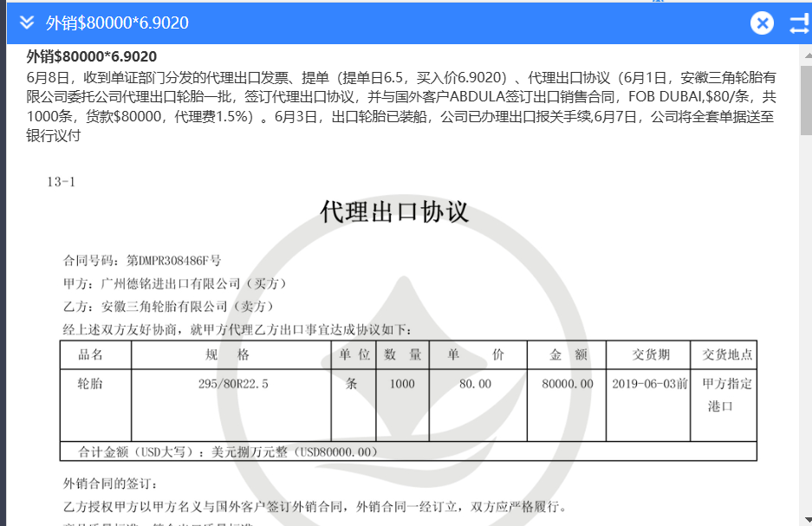Screen dimensions: 812x526
Task: Click the scrollbar down arrow
Action: (x=807, y=519)
